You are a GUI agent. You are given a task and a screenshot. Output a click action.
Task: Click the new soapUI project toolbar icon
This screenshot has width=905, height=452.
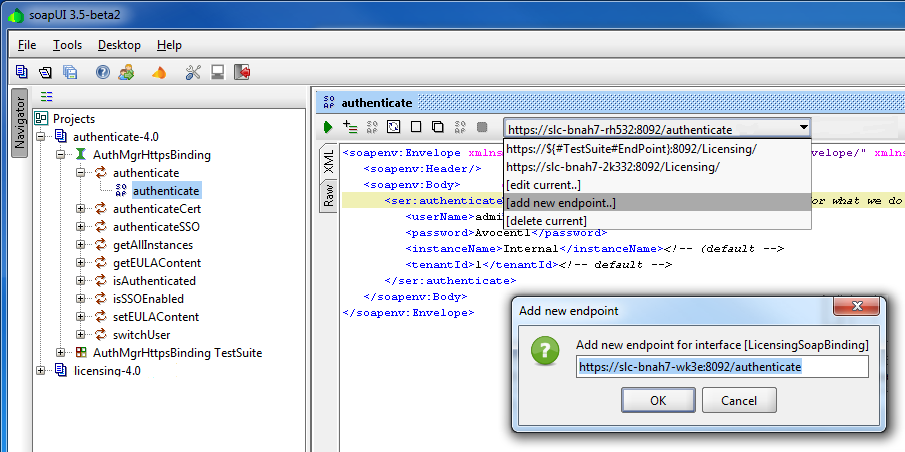21,72
